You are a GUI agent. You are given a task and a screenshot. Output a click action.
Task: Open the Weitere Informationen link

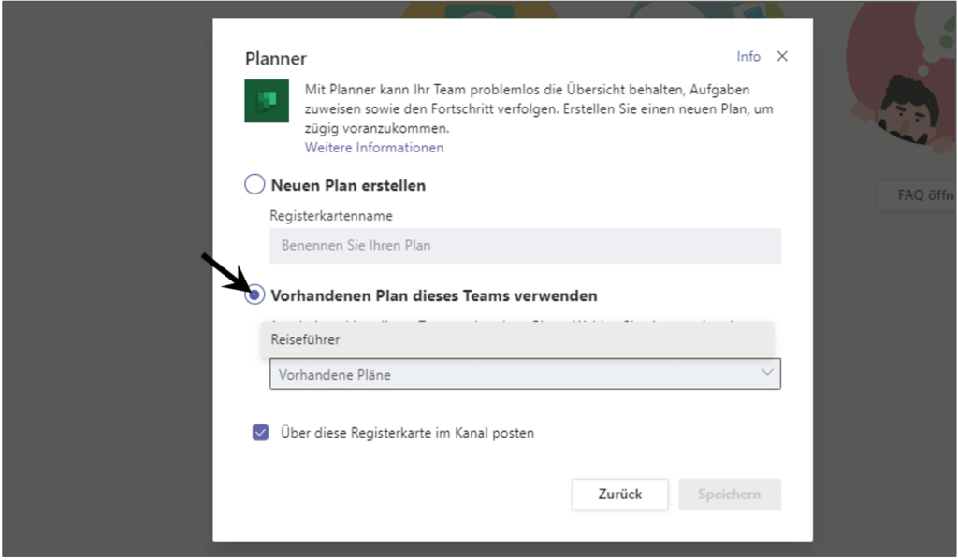374,147
